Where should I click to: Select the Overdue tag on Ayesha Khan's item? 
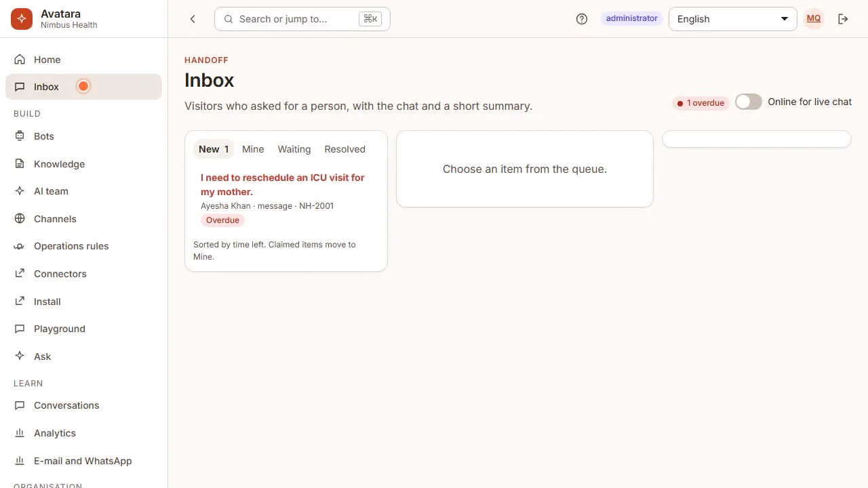[x=222, y=220]
